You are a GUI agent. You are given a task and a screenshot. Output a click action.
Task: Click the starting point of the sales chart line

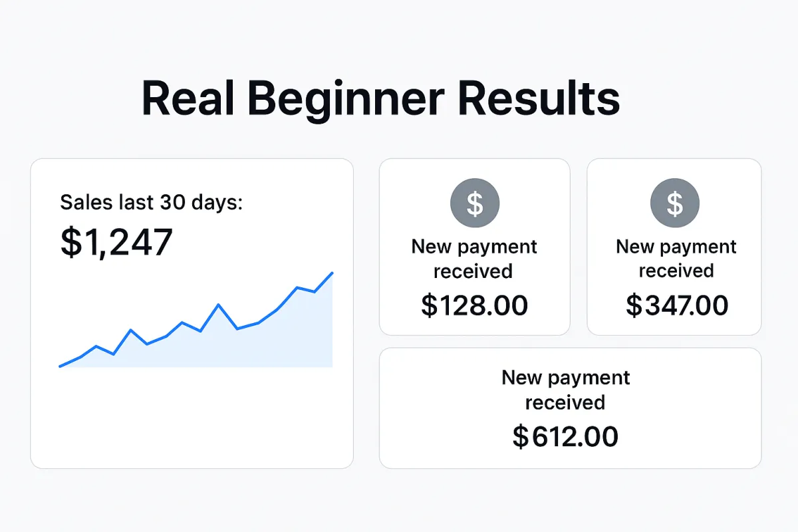pos(61,366)
